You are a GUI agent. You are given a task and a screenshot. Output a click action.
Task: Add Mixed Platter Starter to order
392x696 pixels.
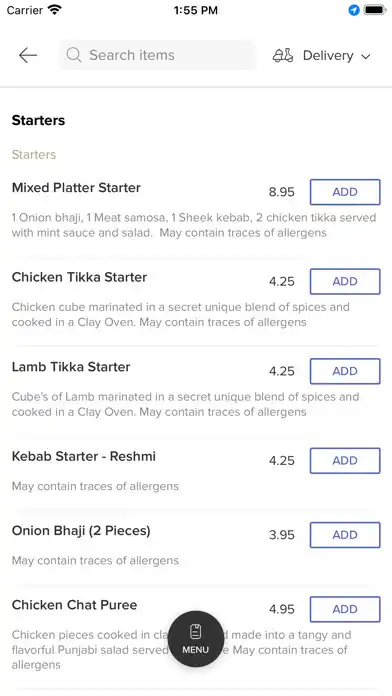coord(345,192)
